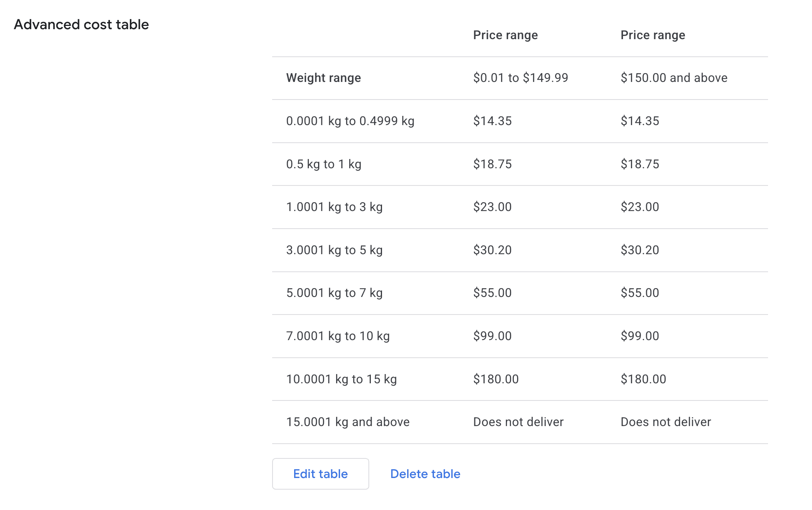Select the 0.5 kg to 1 kg row
Viewport: 812px width, 510px height.
pos(324,164)
